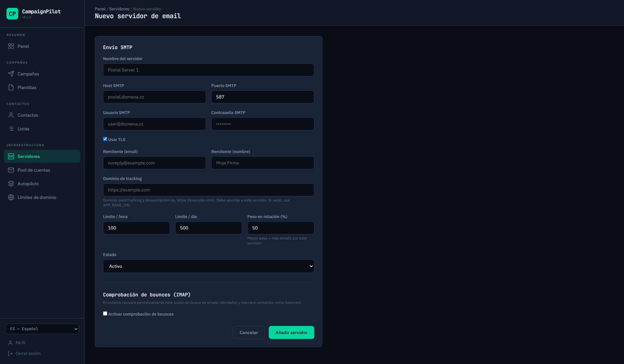Open Plantillas menu item
624x364 pixels.
(42, 87)
